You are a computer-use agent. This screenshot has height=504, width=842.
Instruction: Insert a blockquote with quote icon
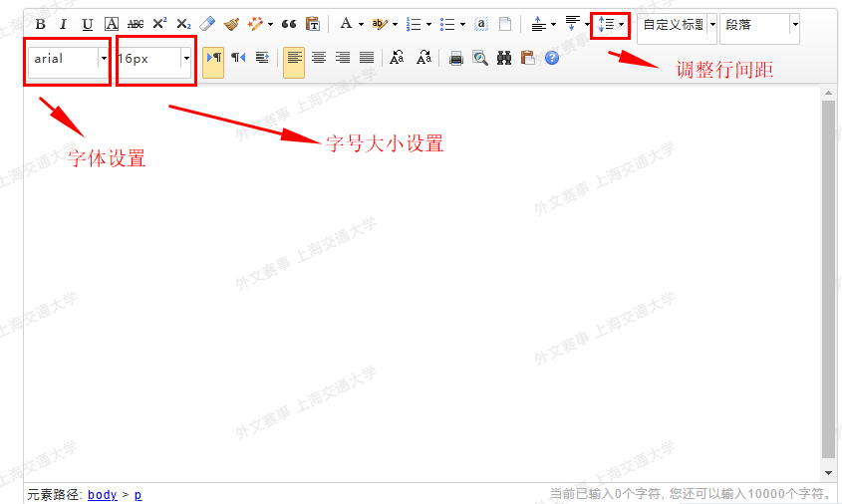289,24
